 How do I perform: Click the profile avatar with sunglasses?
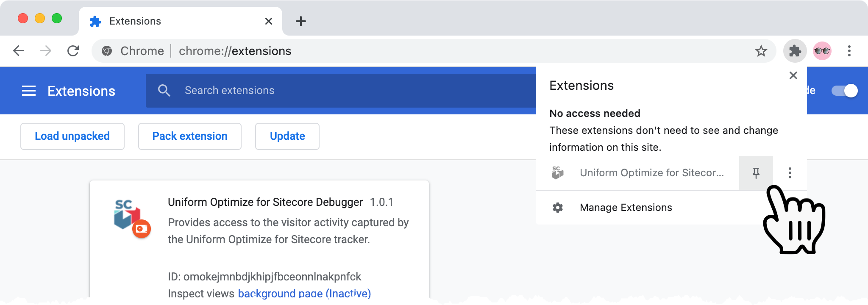click(x=822, y=51)
